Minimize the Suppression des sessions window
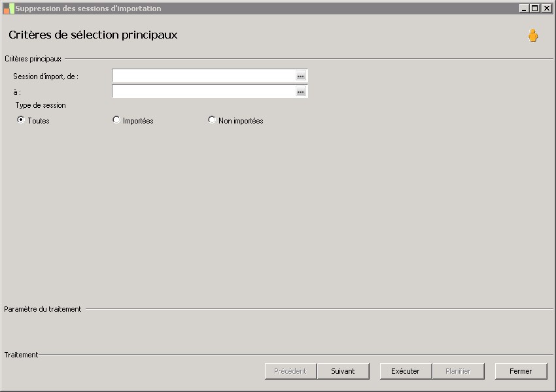The height and width of the screenshot is (392, 556). click(x=524, y=8)
